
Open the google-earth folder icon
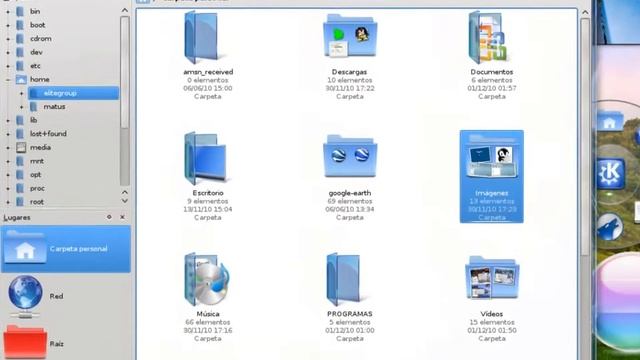350,156
